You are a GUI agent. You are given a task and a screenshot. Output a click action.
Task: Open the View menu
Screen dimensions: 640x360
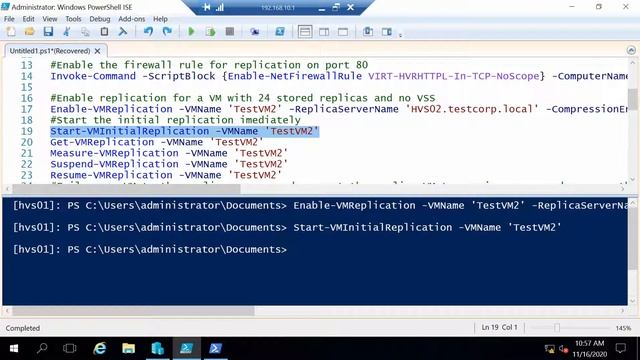[x=50, y=19]
